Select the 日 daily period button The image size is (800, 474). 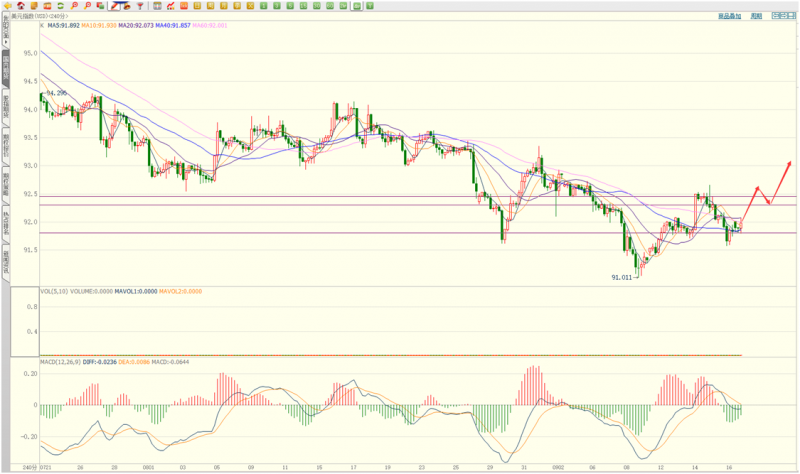click(197, 6)
